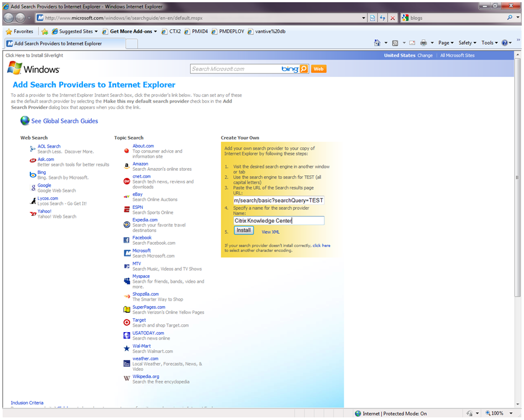Viewport: 524px width, 420px height.
Task: Click the search provider Name input field
Action: click(279, 221)
